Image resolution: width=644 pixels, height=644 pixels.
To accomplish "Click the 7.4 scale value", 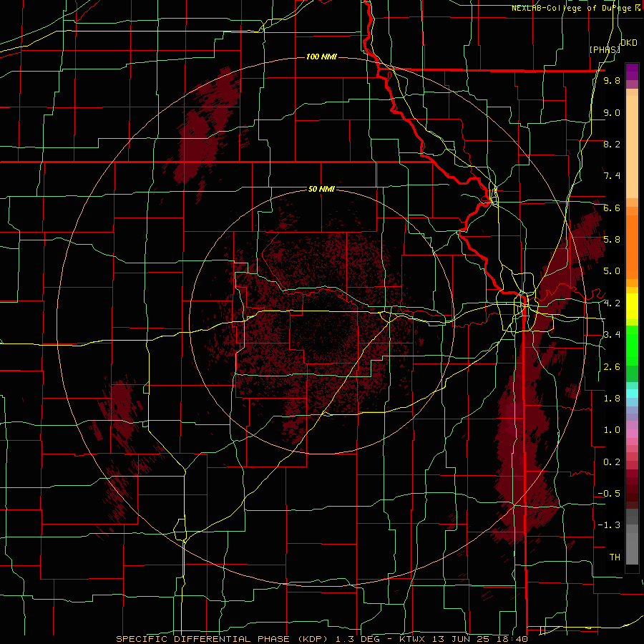I will pos(612,176).
